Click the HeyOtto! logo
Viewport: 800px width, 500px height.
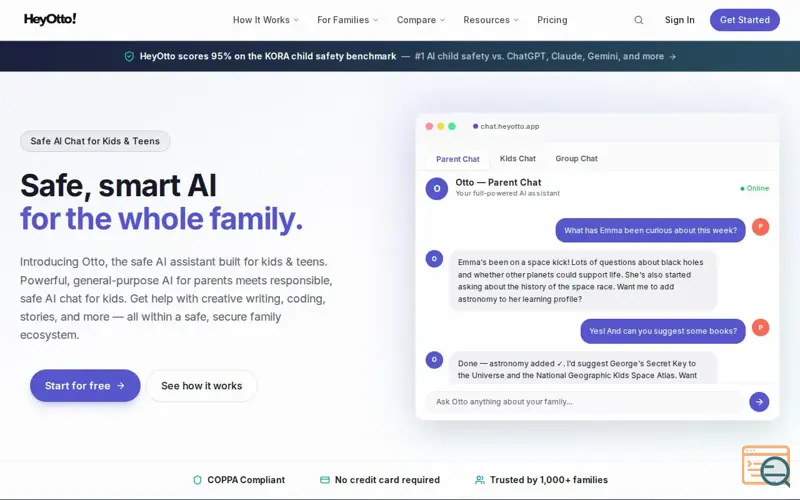pos(50,20)
